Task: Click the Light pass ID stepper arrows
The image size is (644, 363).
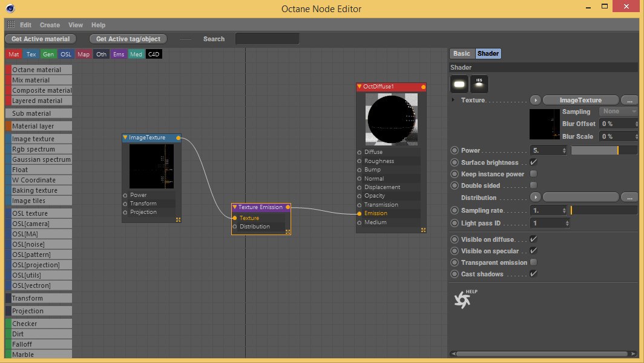Action: [567, 223]
